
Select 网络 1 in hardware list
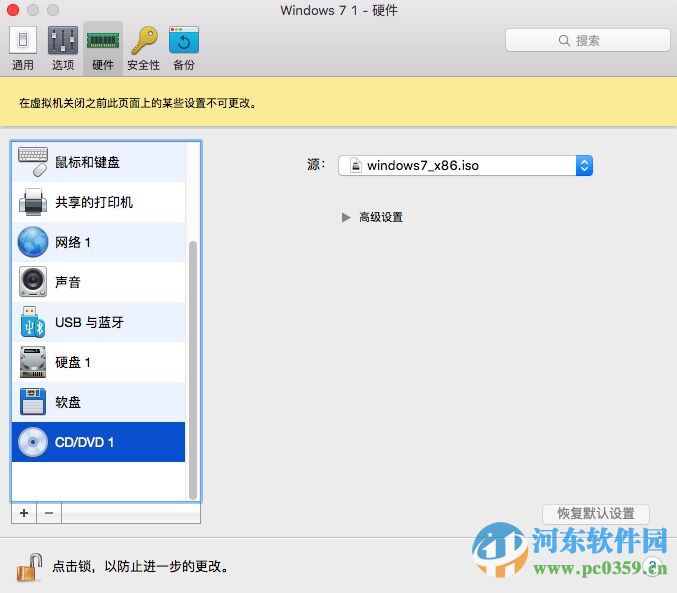(98, 242)
